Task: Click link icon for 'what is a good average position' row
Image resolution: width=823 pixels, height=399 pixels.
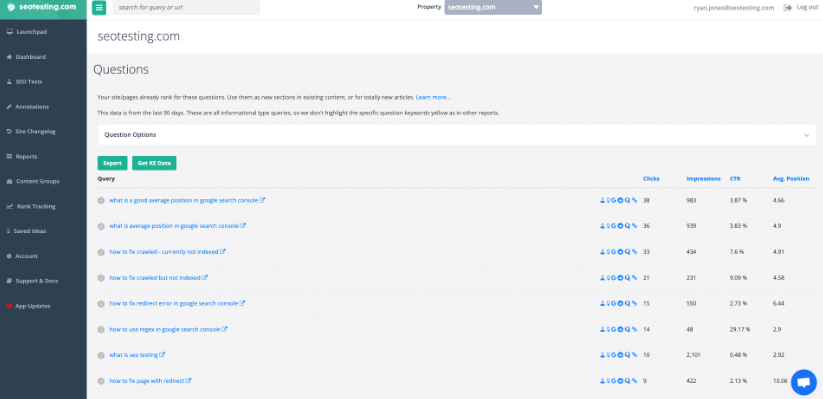Action: point(635,200)
